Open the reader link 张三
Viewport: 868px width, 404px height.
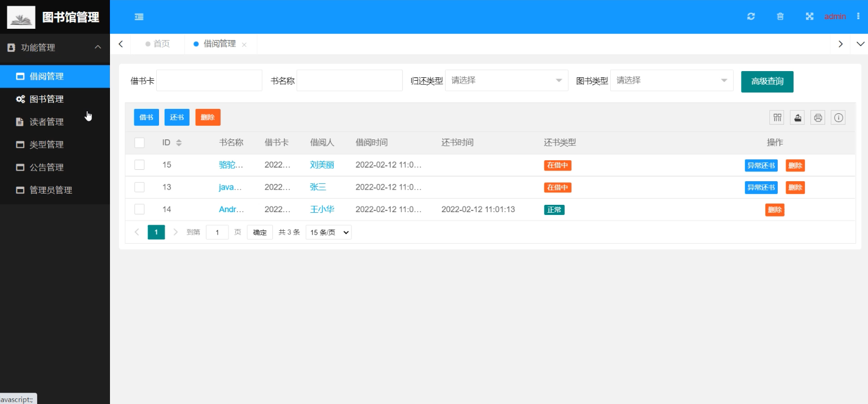tap(318, 187)
